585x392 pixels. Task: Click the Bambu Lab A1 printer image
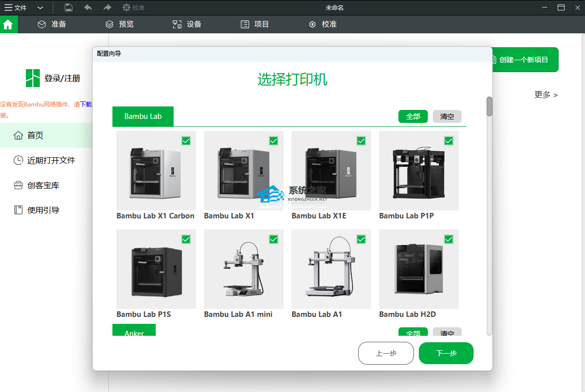point(331,269)
